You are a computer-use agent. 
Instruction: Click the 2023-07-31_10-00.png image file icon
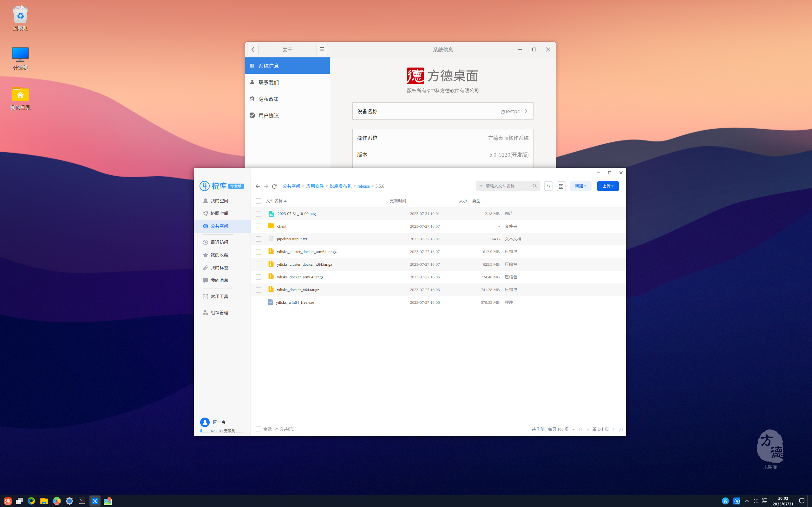271,214
